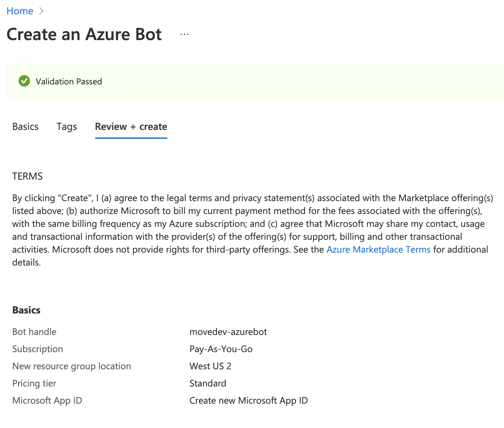Click the Standard pricing tier value
This screenshot has width=504, height=428.
tap(208, 383)
